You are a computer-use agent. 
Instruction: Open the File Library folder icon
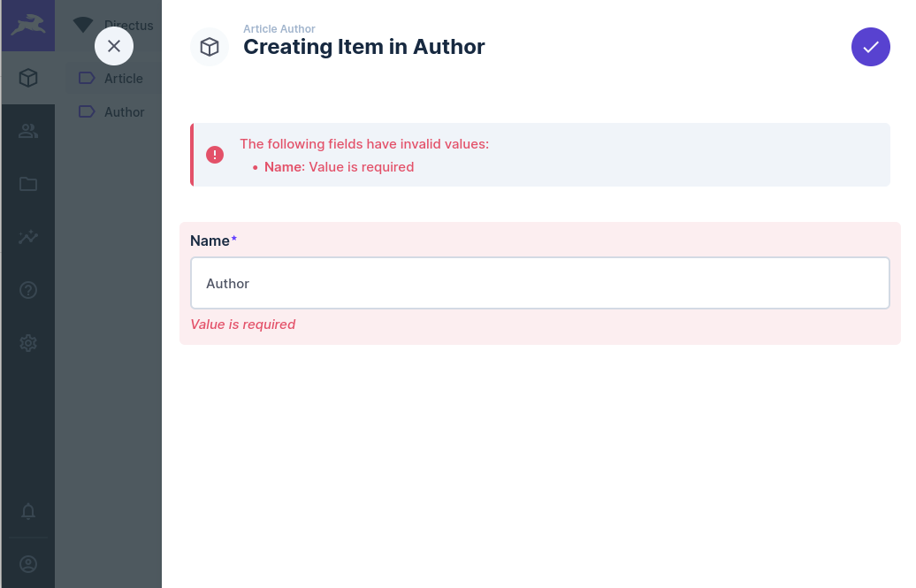point(27,184)
